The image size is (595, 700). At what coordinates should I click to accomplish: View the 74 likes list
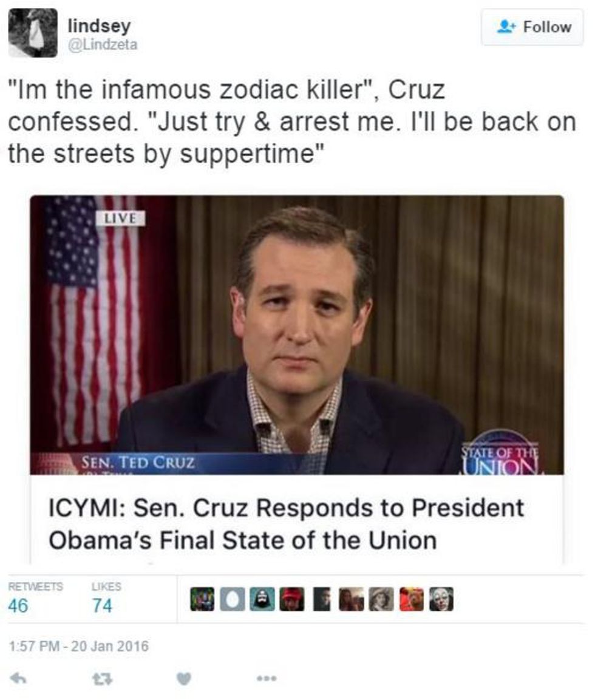[x=102, y=605]
